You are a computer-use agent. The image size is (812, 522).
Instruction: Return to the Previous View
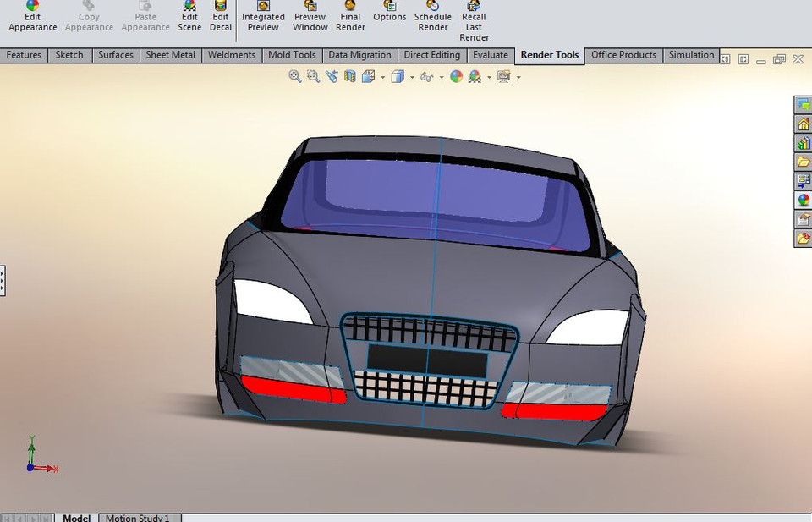coord(332,77)
